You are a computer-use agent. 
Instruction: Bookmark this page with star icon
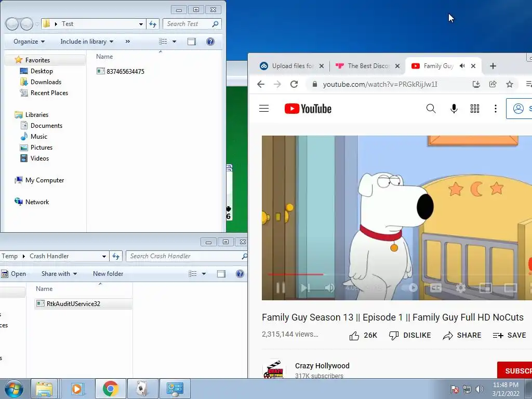point(510,84)
